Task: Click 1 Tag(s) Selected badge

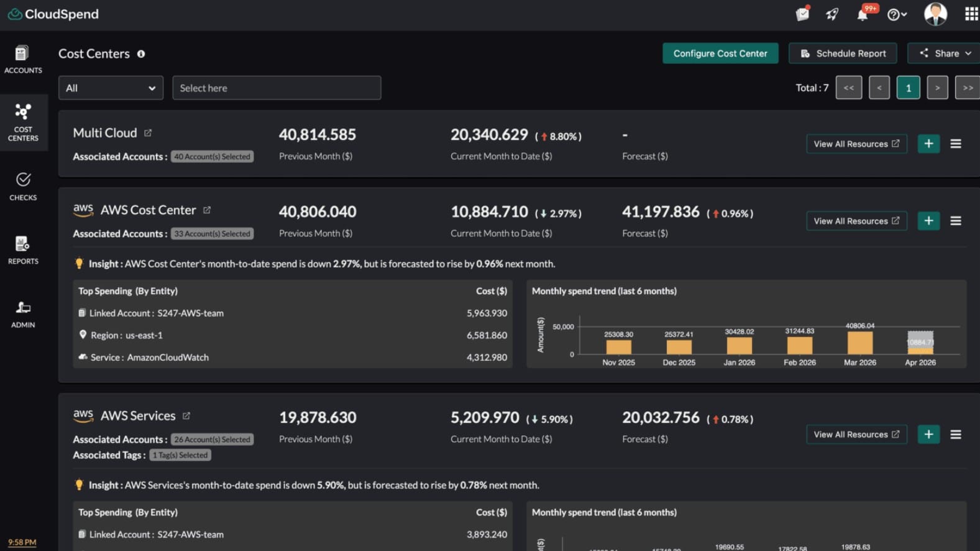Action: 180,455
